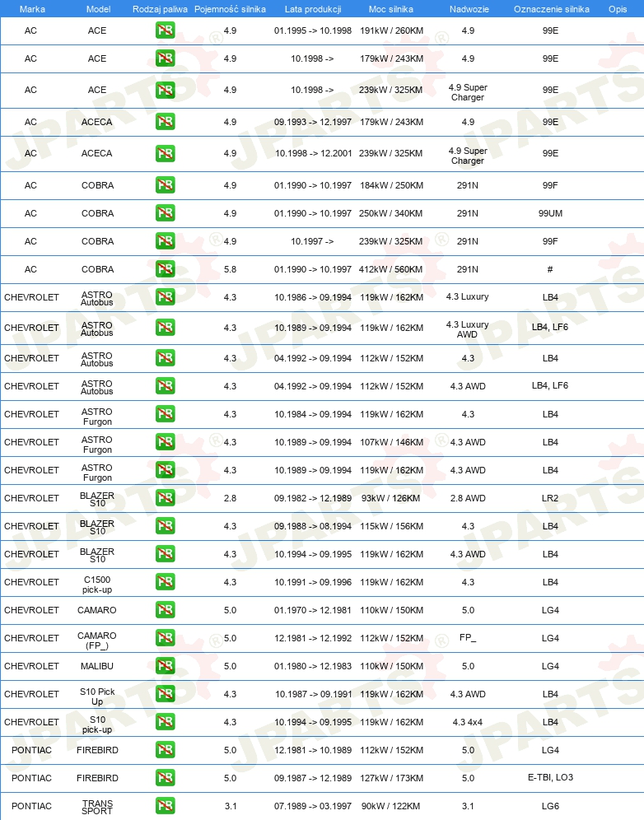Click fuel icon in COBRA 10.1997 -> row
644x820 pixels.
point(165,241)
